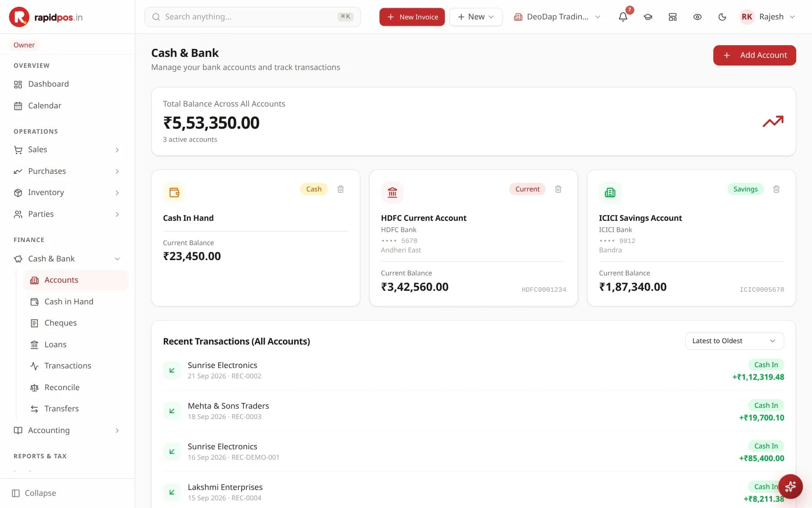Open notifications bell with 7 badge
This screenshot has height=508, width=812.
coord(623,17)
